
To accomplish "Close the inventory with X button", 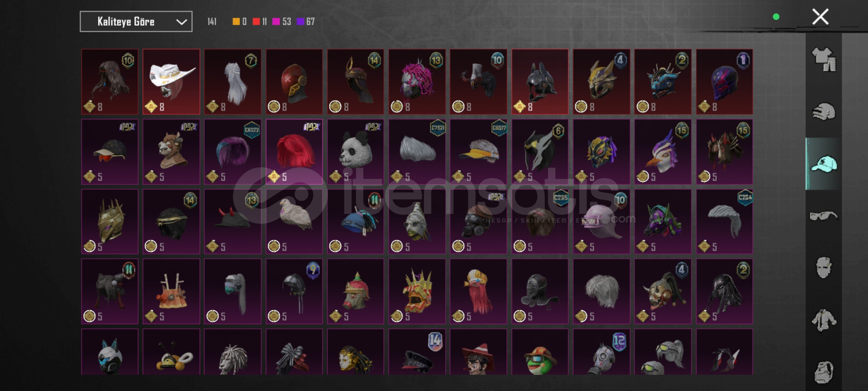I will click(820, 17).
